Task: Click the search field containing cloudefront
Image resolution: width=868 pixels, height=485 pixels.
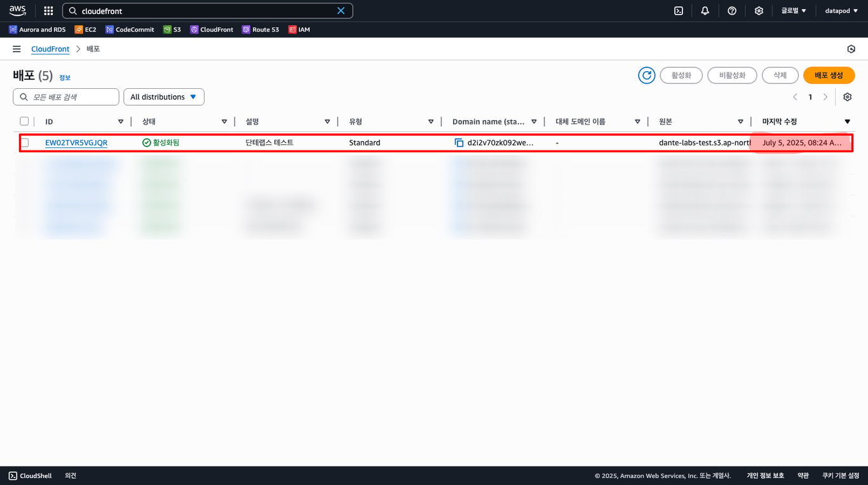Action: (x=207, y=11)
